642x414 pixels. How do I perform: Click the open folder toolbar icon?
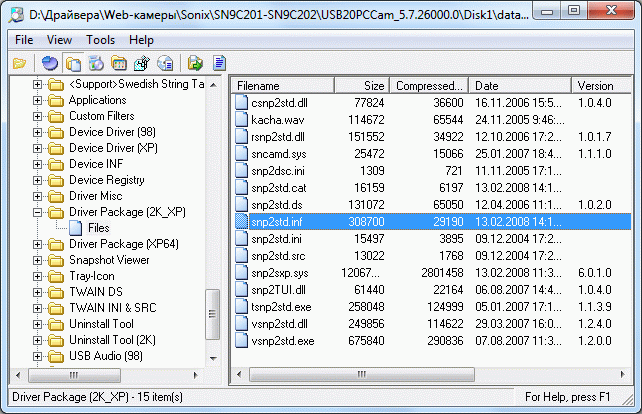point(19,63)
